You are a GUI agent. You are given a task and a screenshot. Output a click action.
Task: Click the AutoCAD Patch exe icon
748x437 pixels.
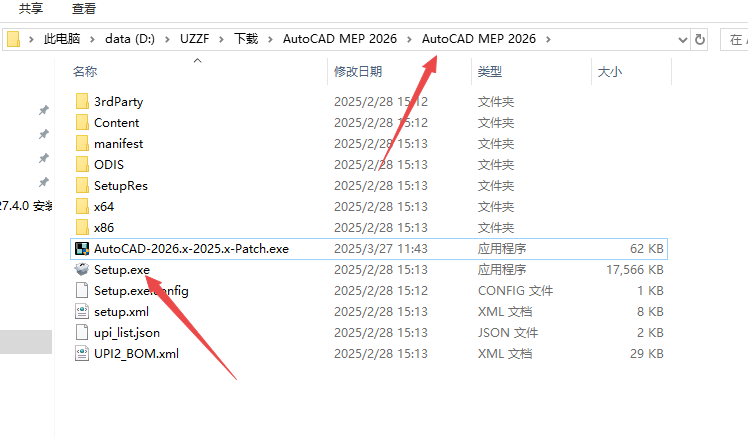pos(82,249)
